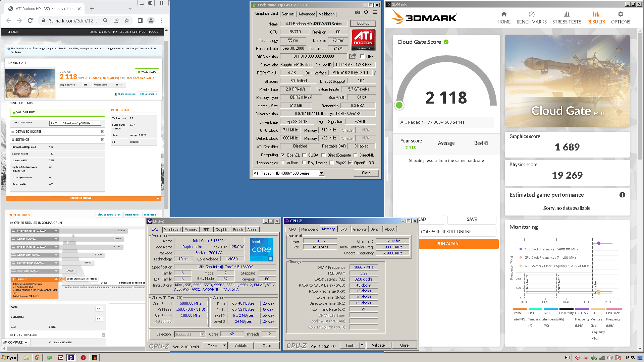Open Chrome from the taskbar
The image size is (644, 362).
click(x=37, y=358)
